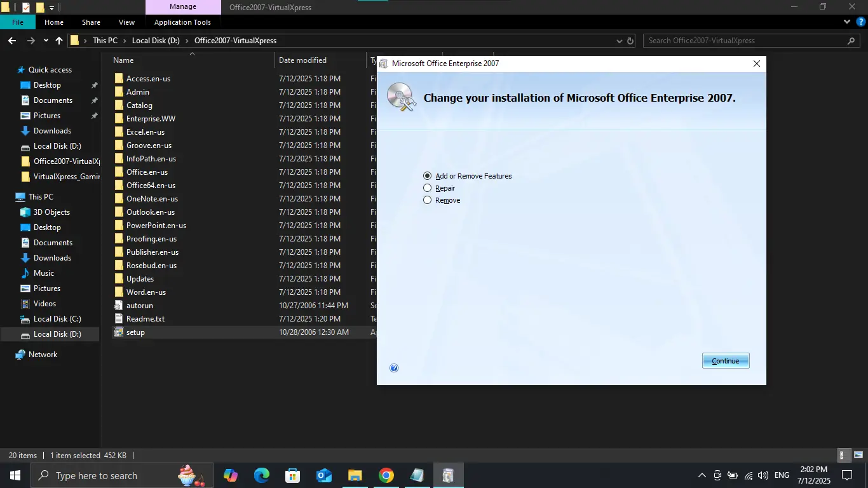868x488 pixels.
Task: Open VirtualXpress_Gaming folder in navigation pane
Action: coord(60,177)
